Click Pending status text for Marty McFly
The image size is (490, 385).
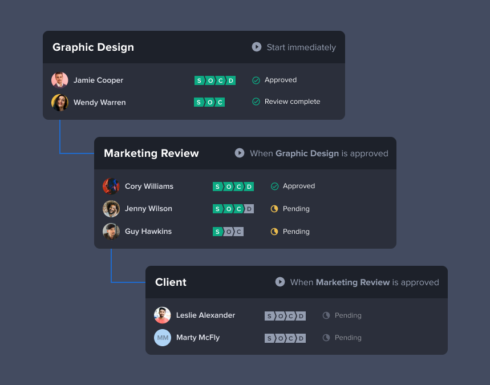tap(348, 338)
